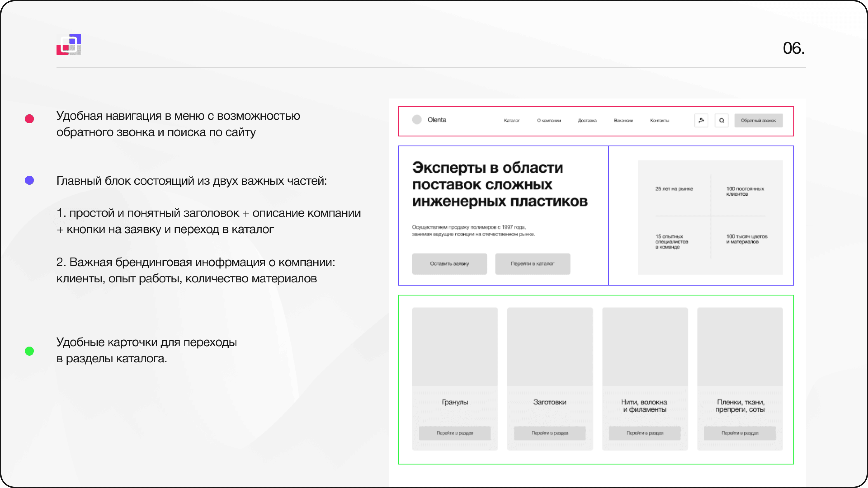Screen dimensions: 868x488
Task: Open the О компании menu item
Action: [x=549, y=120]
